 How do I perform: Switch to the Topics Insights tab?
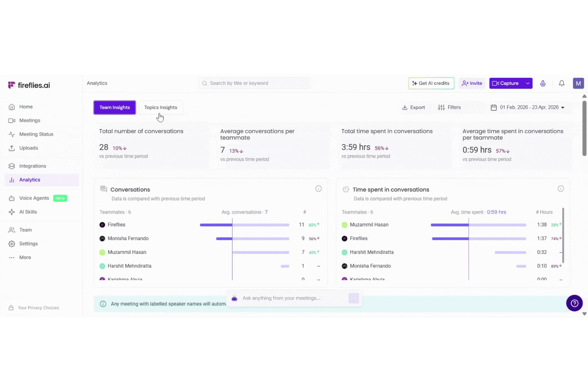(161, 108)
